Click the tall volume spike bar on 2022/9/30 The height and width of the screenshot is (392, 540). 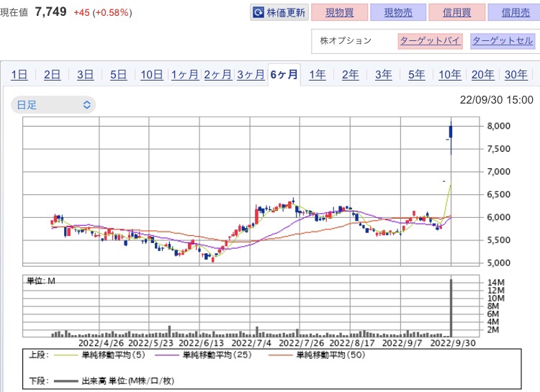click(451, 308)
